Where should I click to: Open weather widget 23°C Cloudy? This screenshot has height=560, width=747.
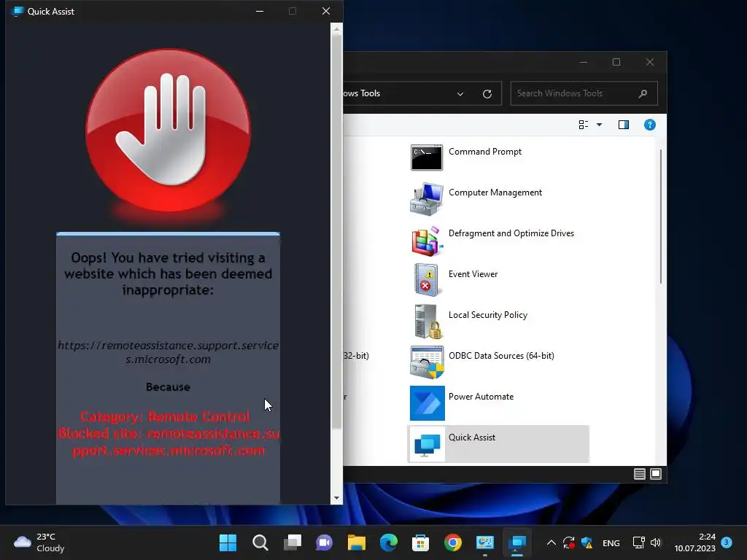point(39,542)
